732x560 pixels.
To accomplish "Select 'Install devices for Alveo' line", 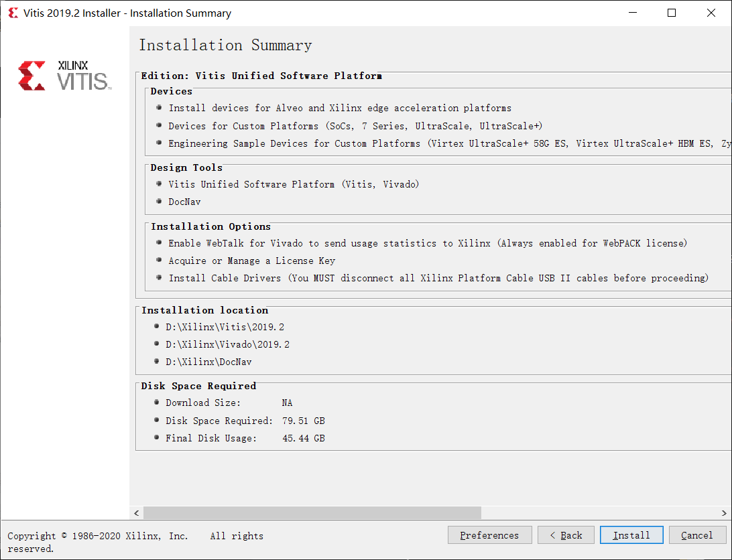I will (340, 108).
